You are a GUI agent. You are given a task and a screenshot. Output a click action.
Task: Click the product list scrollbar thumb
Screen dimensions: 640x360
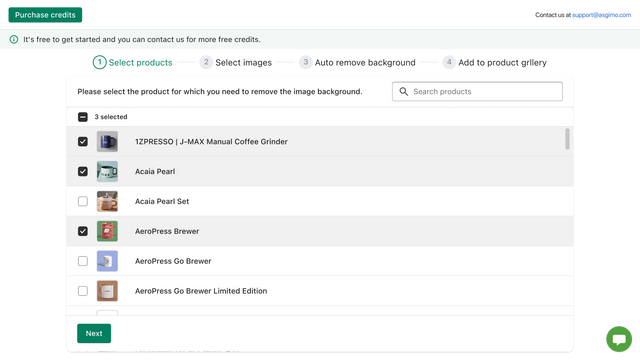pos(567,139)
